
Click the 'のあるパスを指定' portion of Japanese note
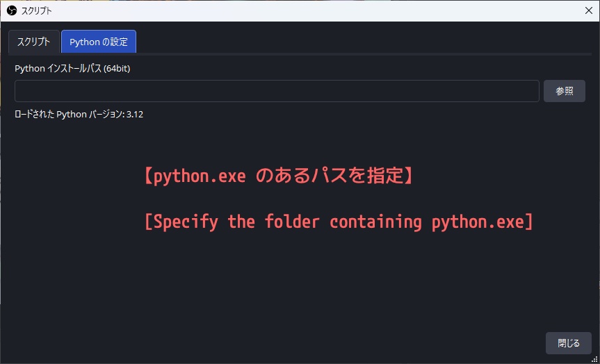330,176
